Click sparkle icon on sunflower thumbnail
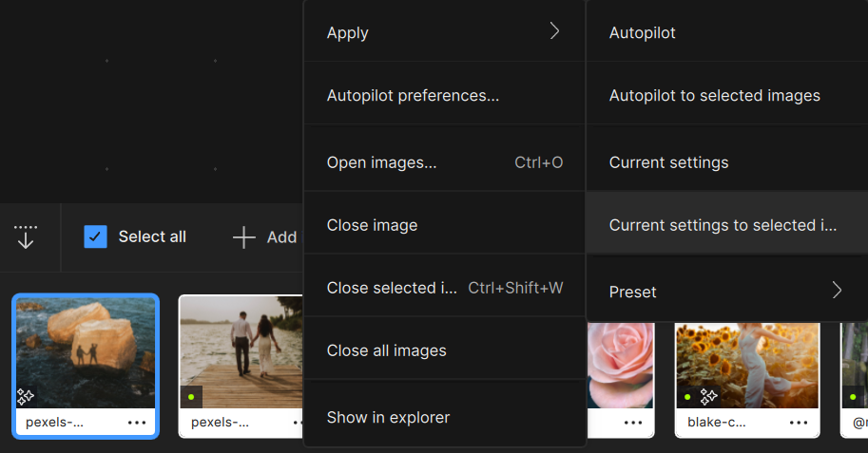This screenshot has height=453, width=868. tap(709, 396)
